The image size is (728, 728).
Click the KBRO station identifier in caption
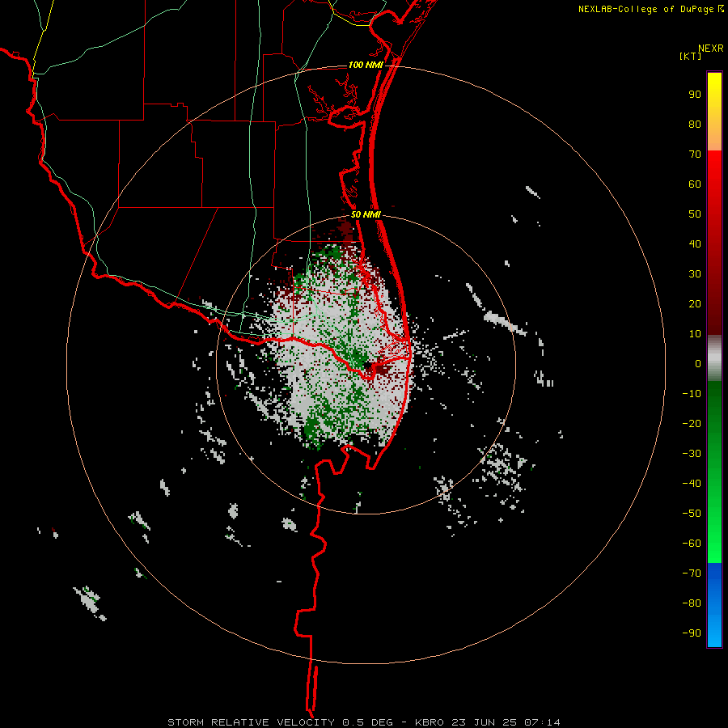tap(429, 722)
